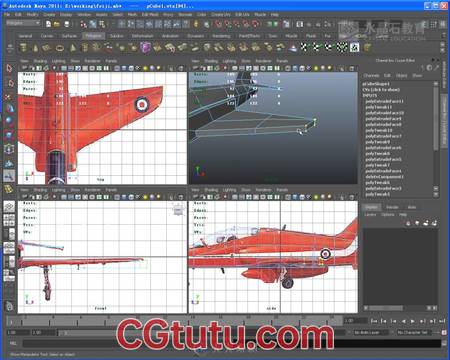Image resolution: width=450 pixels, height=360 pixels.
Task: Click the New Scene icon
Action: pos(48,24)
